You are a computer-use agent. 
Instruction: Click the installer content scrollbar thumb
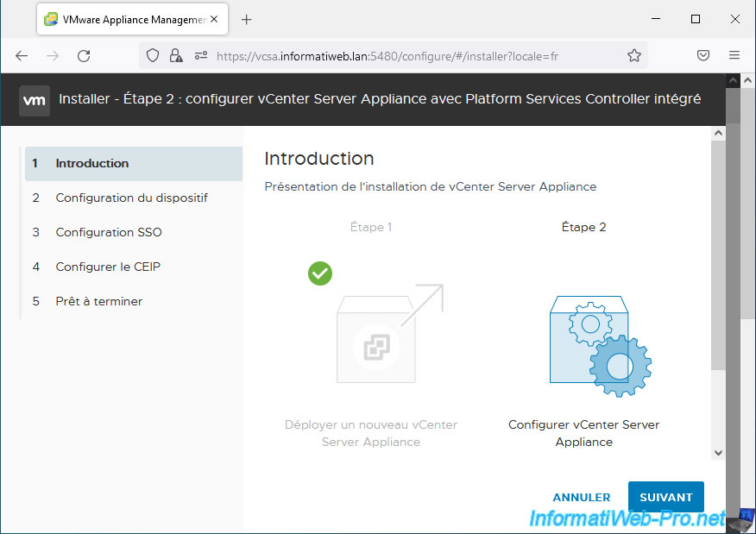[718, 255]
